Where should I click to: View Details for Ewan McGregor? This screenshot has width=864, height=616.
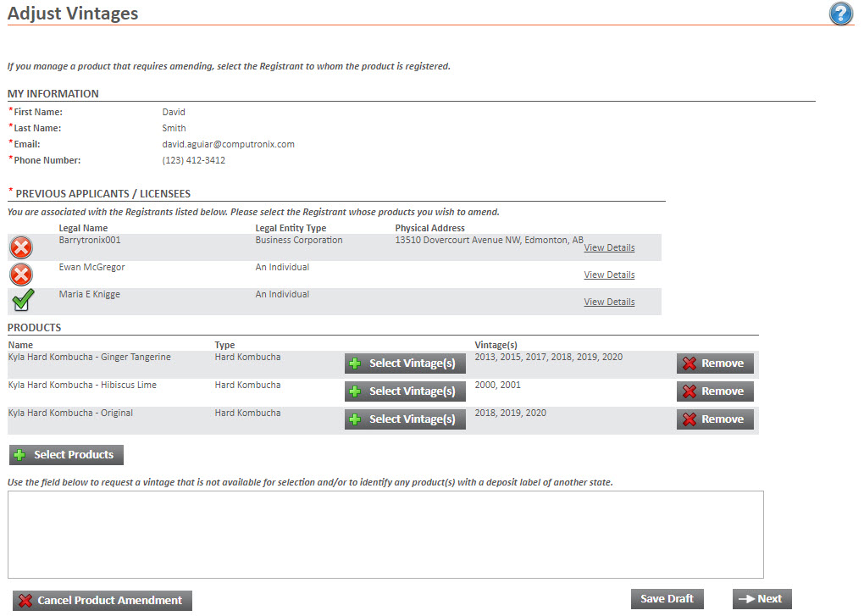[609, 275]
